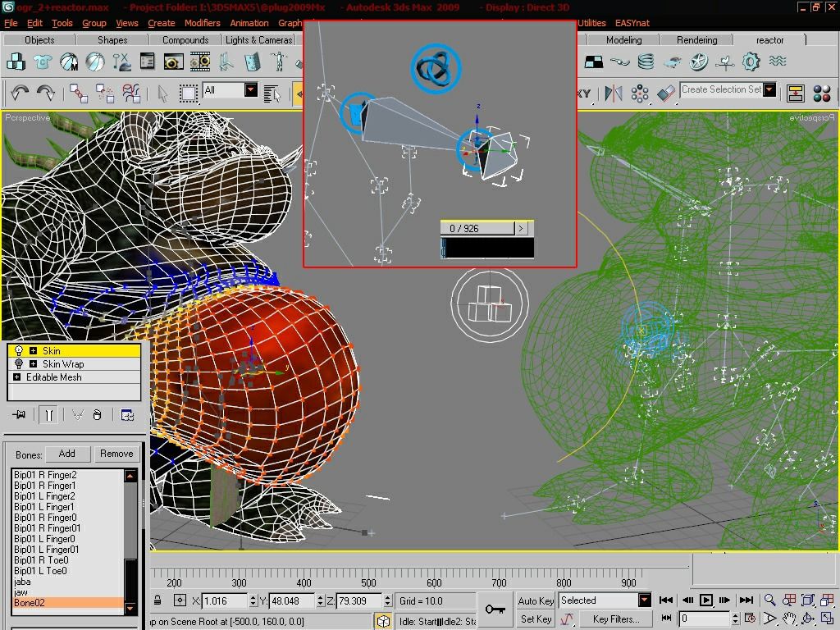This screenshot has height=630, width=840.
Task: Expand the Skin Wrap modifier sub-objects
Action: pyautogui.click(x=33, y=363)
